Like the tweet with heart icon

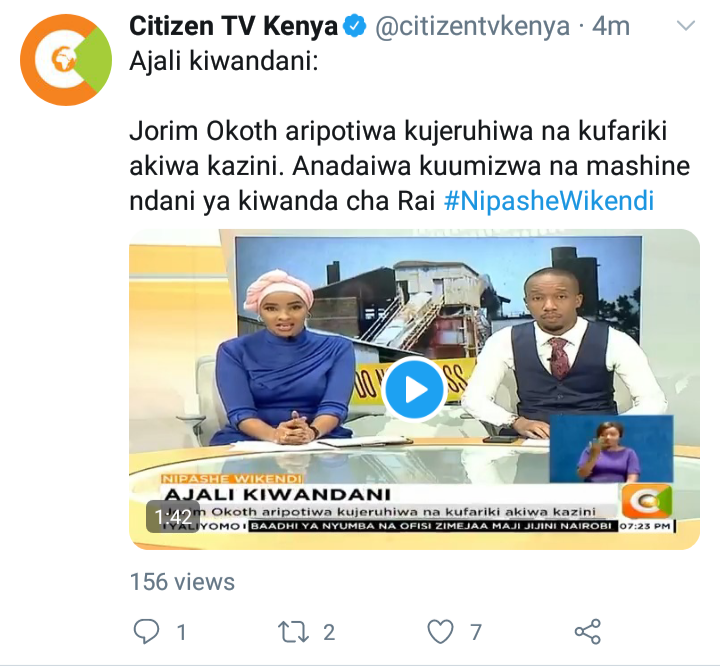(x=440, y=632)
